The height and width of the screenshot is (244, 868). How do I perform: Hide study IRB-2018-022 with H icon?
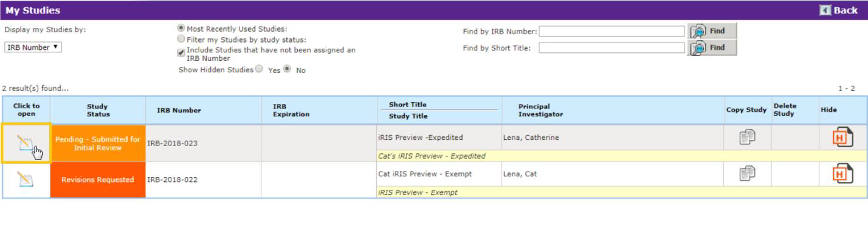click(842, 175)
